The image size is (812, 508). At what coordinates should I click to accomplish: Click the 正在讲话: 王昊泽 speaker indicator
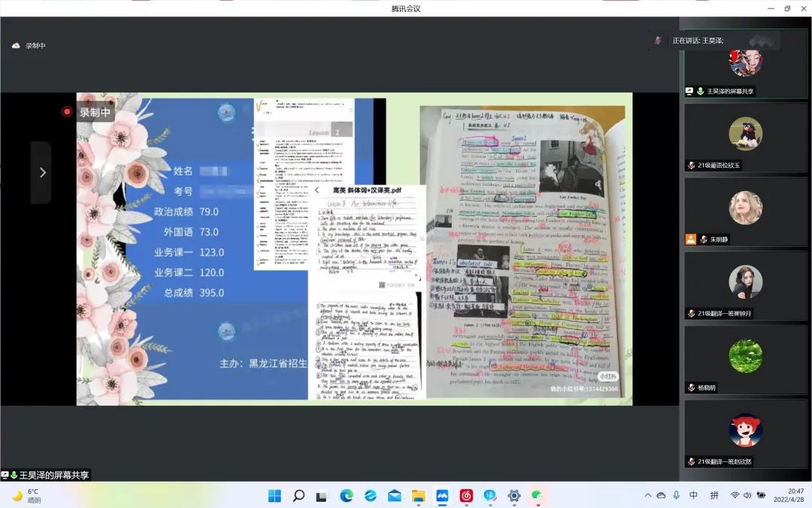[x=697, y=40]
